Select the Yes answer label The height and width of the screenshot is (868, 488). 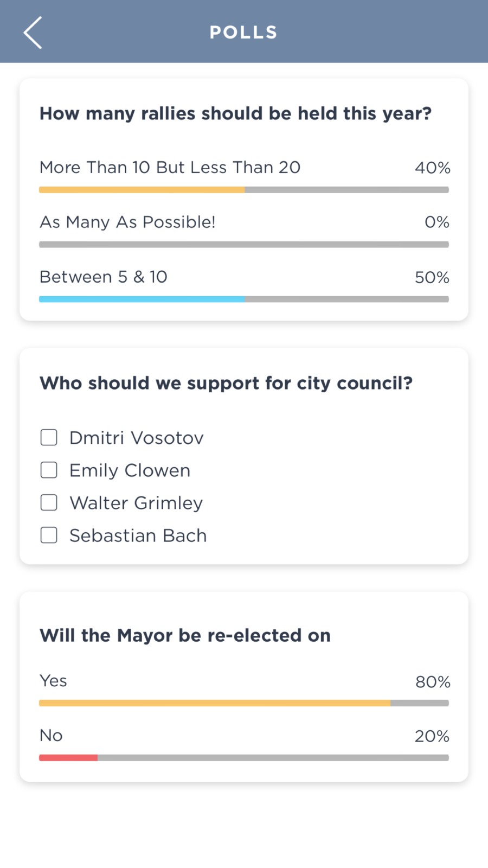click(x=53, y=681)
